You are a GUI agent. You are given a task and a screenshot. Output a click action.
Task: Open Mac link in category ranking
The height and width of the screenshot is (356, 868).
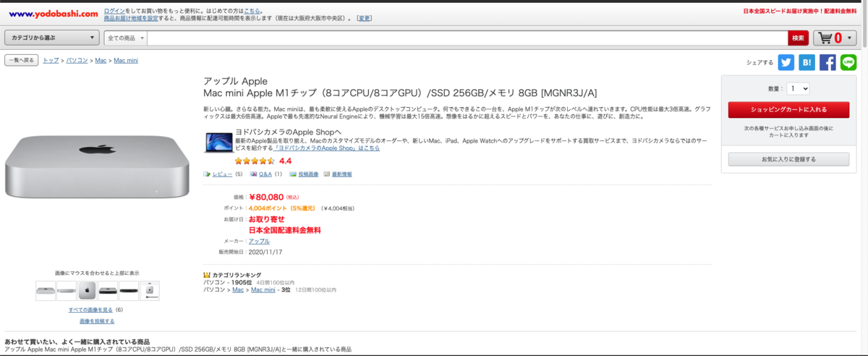pos(238,289)
